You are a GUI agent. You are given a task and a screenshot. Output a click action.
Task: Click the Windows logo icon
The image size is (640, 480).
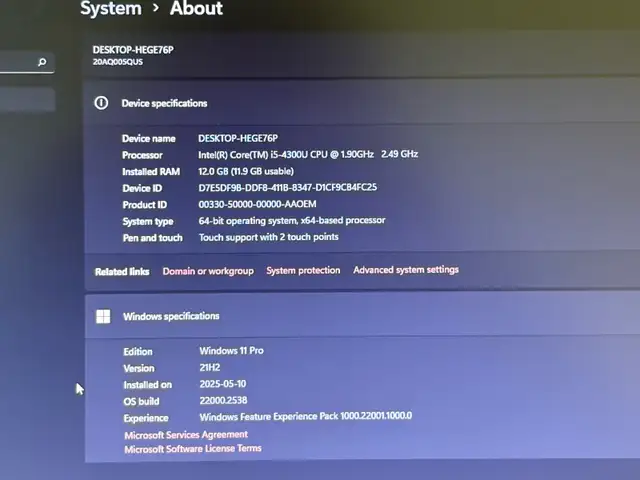(x=103, y=316)
